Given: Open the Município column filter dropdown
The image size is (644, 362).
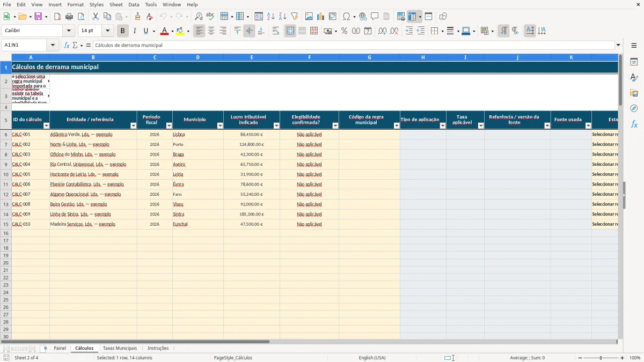Looking at the screenshot, I should click(220, 125).
